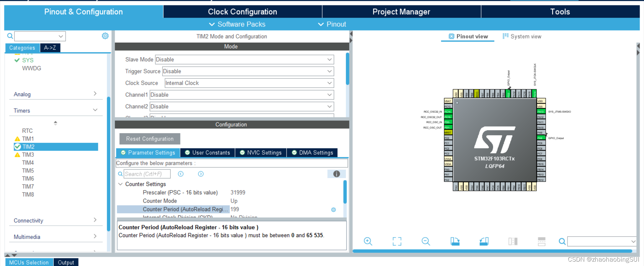This screenshot has height=266, width=644.
Task: Open the pin search combo box dropdown
Action: [x=633, y=241]
